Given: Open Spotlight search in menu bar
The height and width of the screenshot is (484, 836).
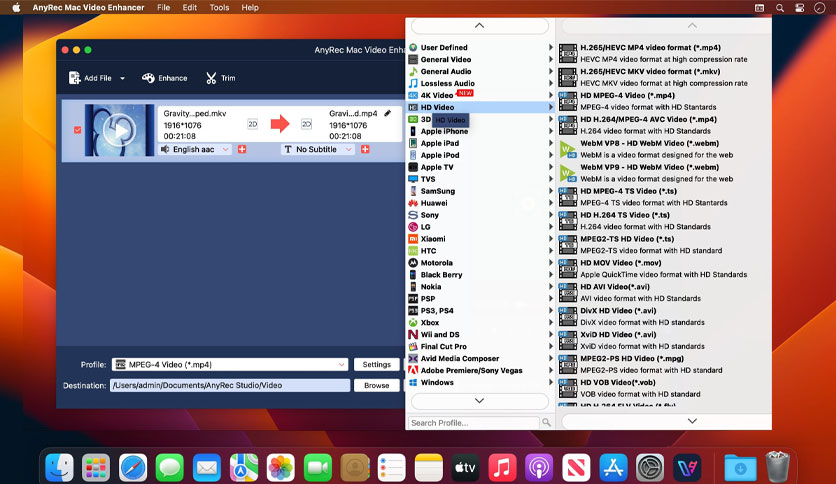Looking at the screenshot, I should [x=780, y=7].
